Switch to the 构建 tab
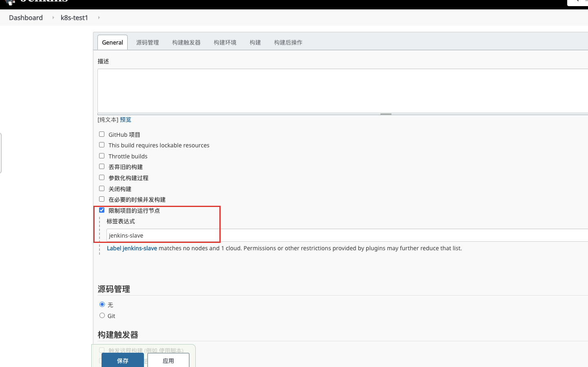Viewport: 588px width, 367px height. tap(255, 42)
